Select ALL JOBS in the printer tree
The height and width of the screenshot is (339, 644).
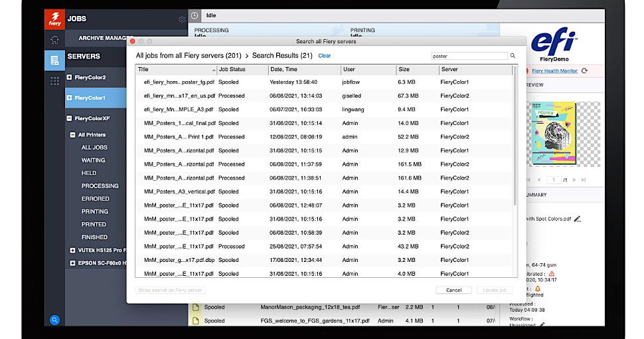click(94, 148)
